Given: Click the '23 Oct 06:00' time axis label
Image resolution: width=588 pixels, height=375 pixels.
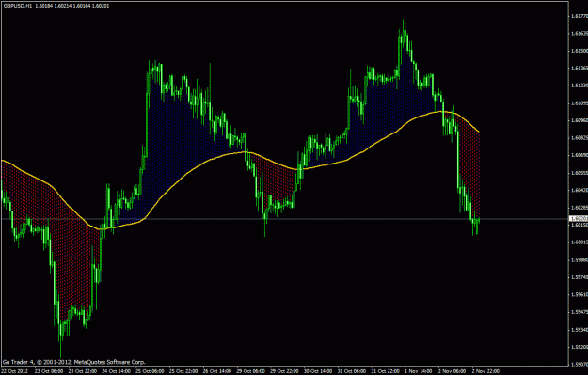Looking at the screenshot, I should point(48,371).
